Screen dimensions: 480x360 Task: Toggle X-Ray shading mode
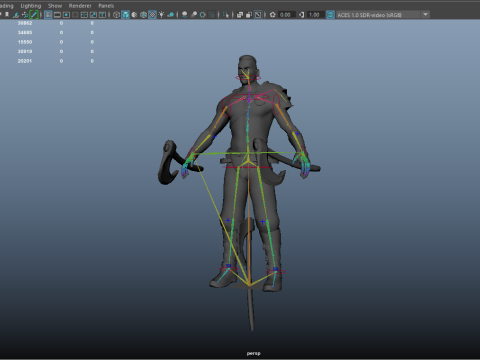click(x=240, y=15)
